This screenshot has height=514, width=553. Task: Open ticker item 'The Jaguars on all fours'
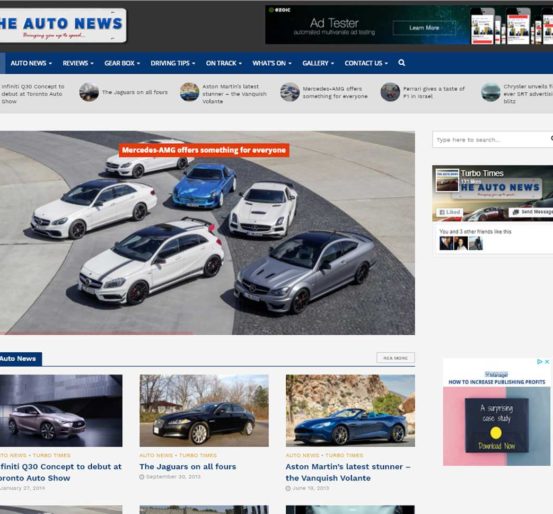pos(135,92)
